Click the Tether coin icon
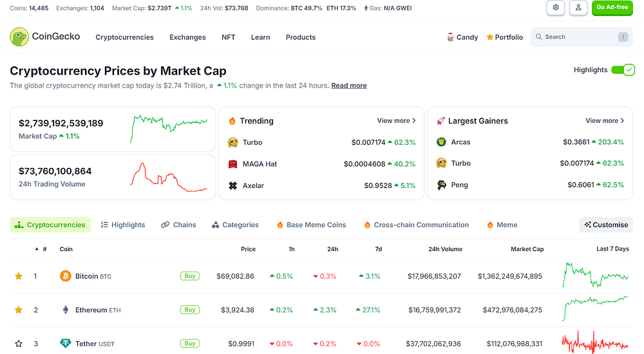 [x=65, y=343]
